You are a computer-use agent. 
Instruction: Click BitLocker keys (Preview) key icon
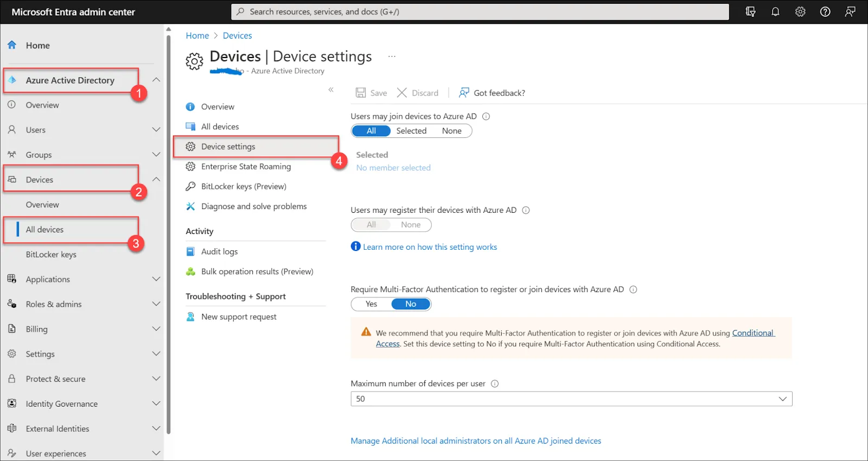pyautogui.click(x=190, y=186)
